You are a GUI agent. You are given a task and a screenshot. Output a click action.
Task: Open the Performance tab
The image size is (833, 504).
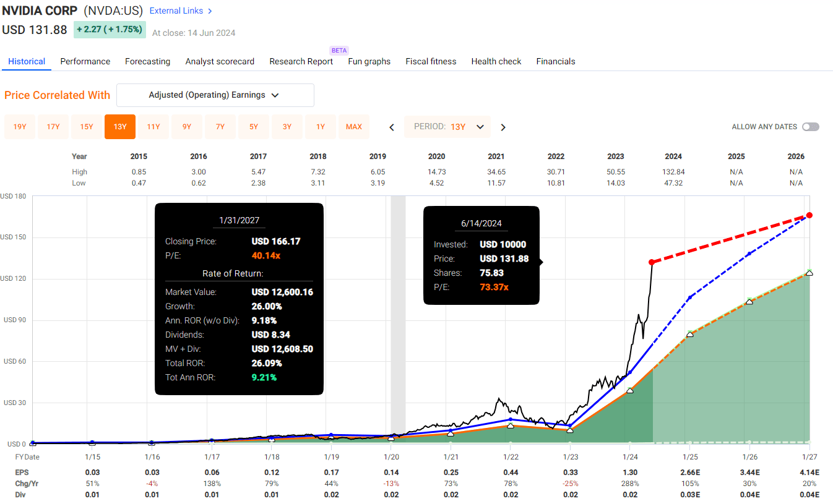(85, 61)
